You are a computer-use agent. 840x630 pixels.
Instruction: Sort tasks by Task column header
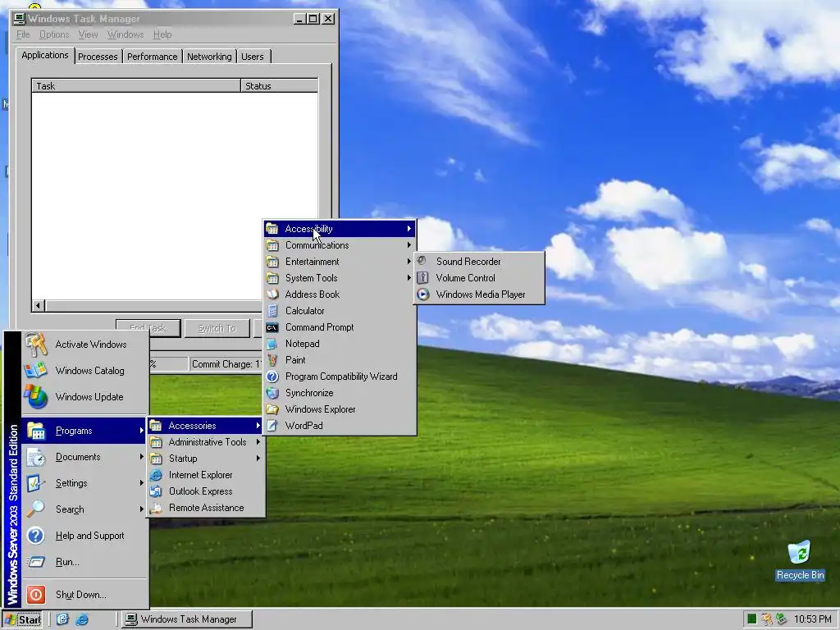[136, 85]
